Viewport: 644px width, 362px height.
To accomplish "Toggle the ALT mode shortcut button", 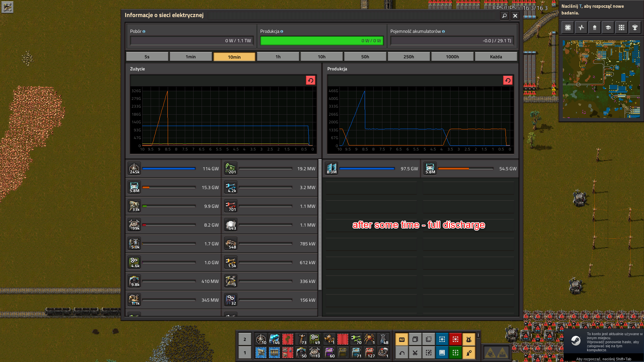I will (401, 340).
